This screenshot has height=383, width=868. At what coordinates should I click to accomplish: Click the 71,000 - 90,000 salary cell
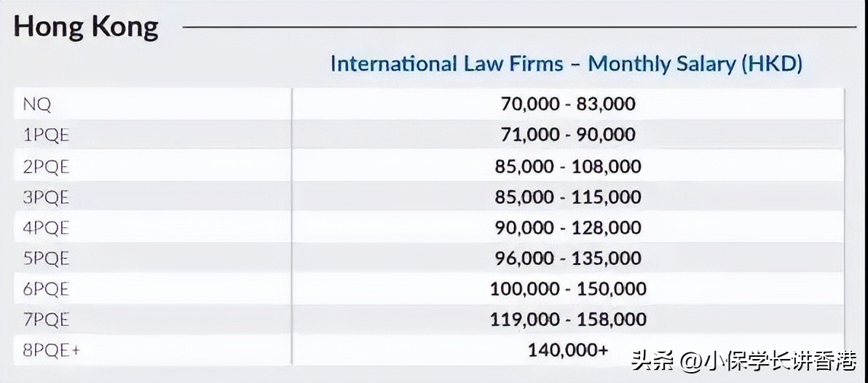(x=568, y=135)
